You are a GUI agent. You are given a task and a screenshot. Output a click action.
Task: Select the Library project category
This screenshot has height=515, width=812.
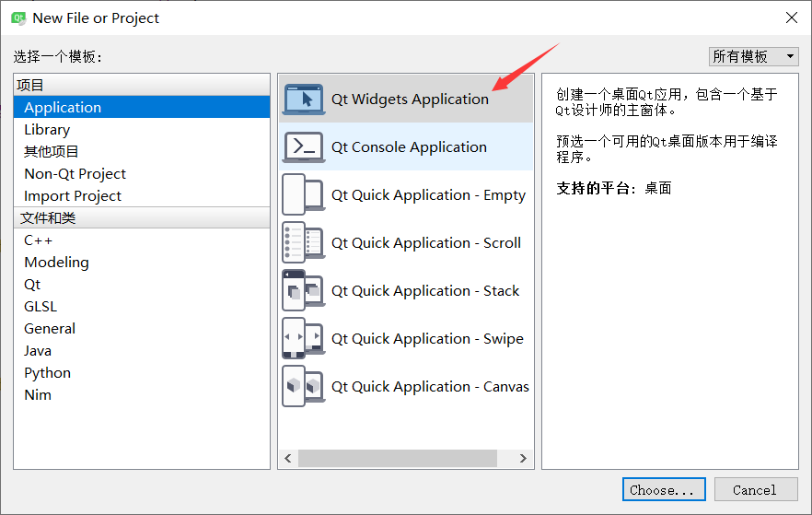(x=142, y=130)
